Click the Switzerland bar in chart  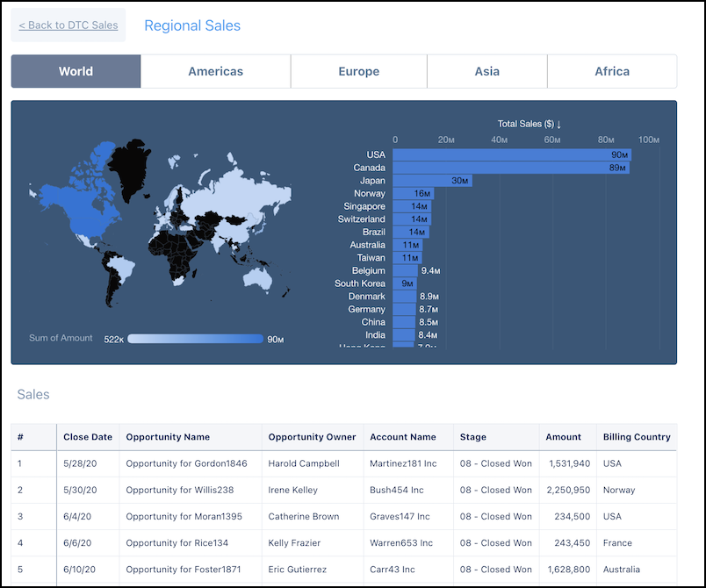(x=412, y=219)
